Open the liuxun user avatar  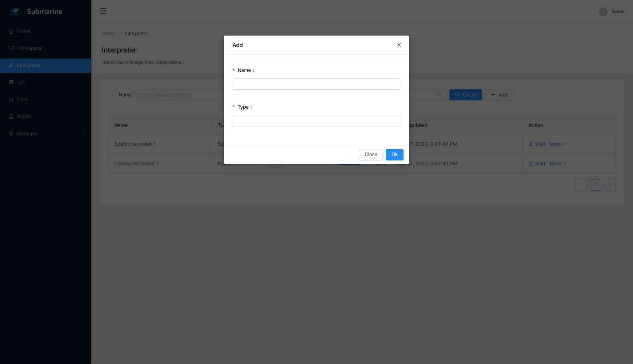point(603,11)
